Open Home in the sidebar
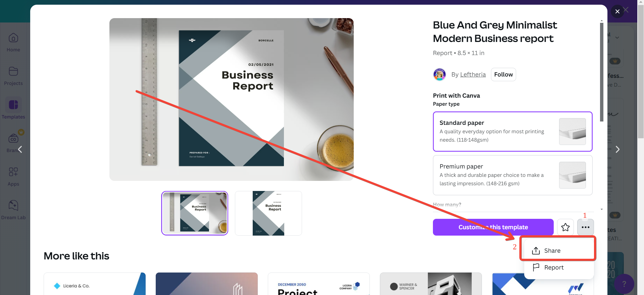Image resolution: width=644 pixels, height=295 pixels. tap(13, 43)
